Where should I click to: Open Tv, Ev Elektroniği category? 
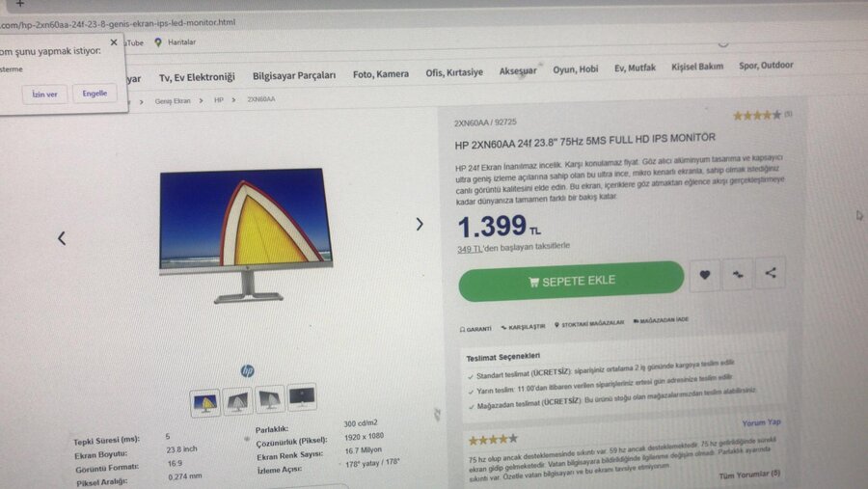tap(197, 77)
